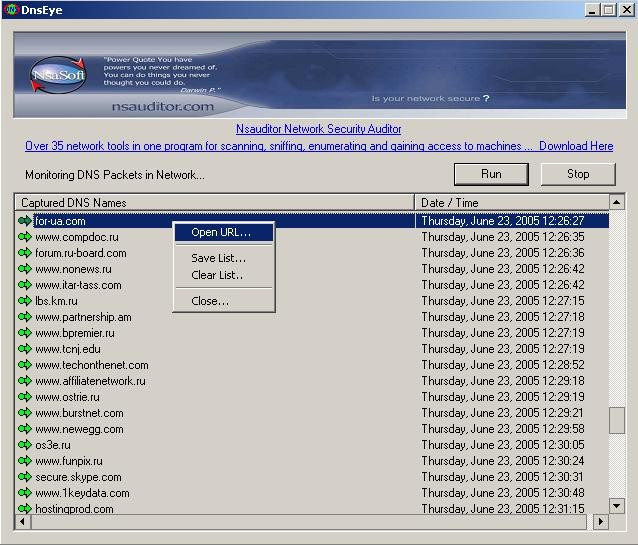The width and height of the screenshot is (638, 545).
Task: Click the horizontal scrollbar left arrow
Action: [x=23, y=522]
